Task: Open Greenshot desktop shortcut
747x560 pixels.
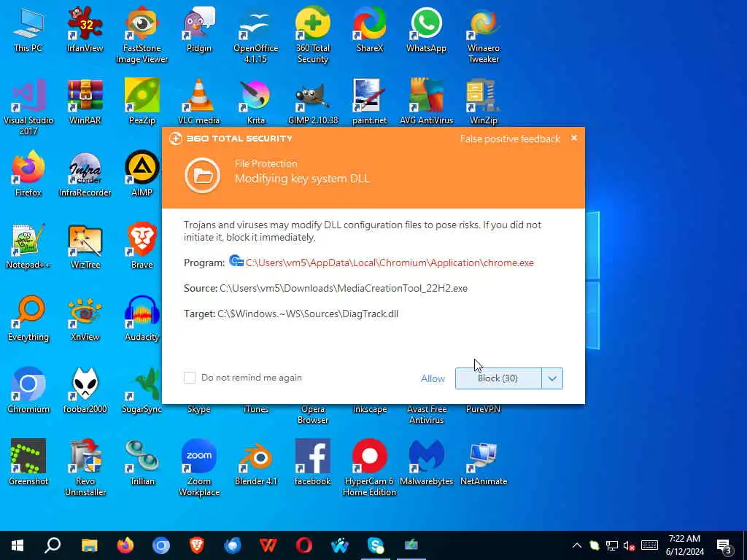Action: pos(28,463)
